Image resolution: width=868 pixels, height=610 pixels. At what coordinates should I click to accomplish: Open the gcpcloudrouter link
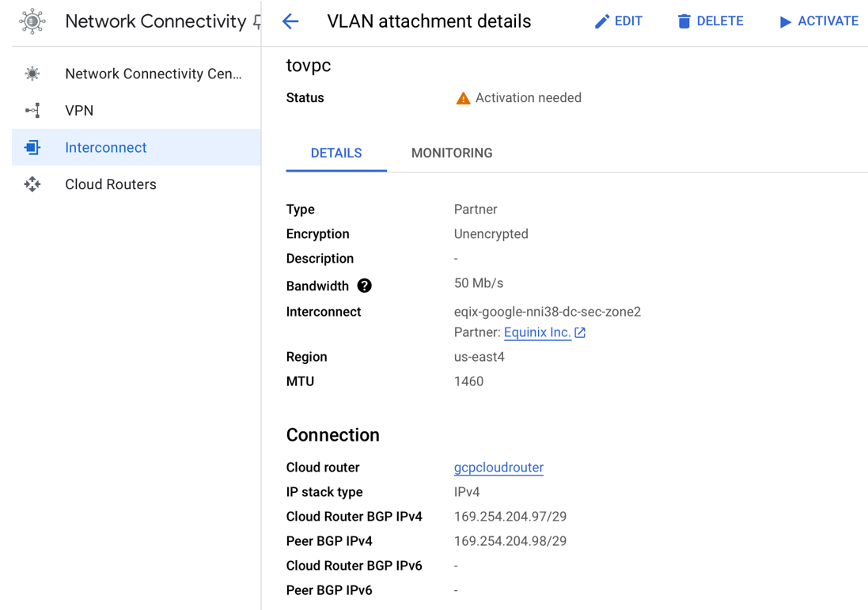click(x=498, y=468)
